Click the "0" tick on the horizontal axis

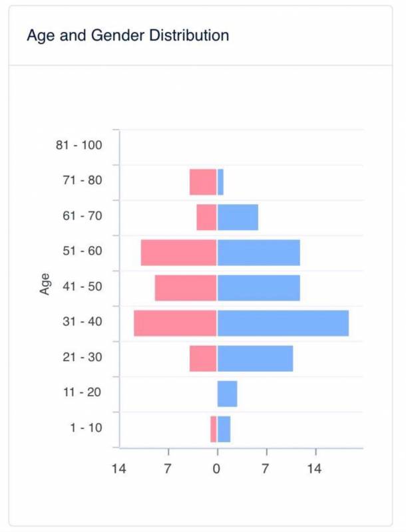coord(216,469)
